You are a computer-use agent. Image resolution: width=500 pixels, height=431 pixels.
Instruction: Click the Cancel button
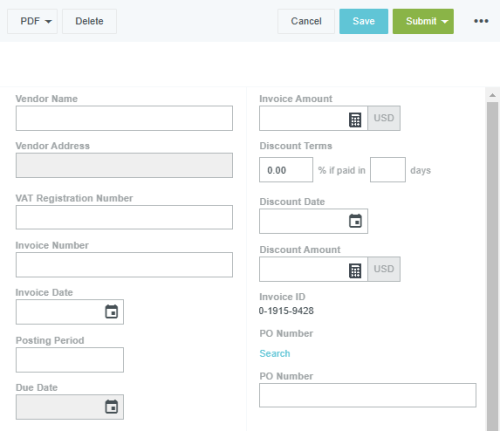point(306,21)
